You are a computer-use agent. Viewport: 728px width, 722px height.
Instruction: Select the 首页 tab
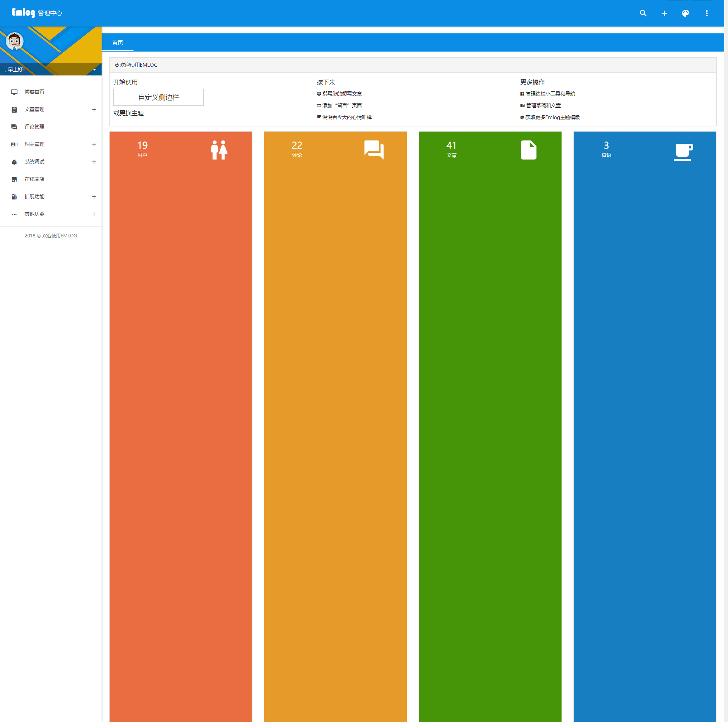(x=118, y=42)
